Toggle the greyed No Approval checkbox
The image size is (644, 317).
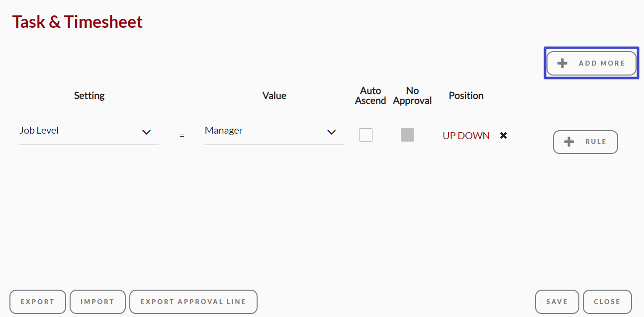coord(407,135)
